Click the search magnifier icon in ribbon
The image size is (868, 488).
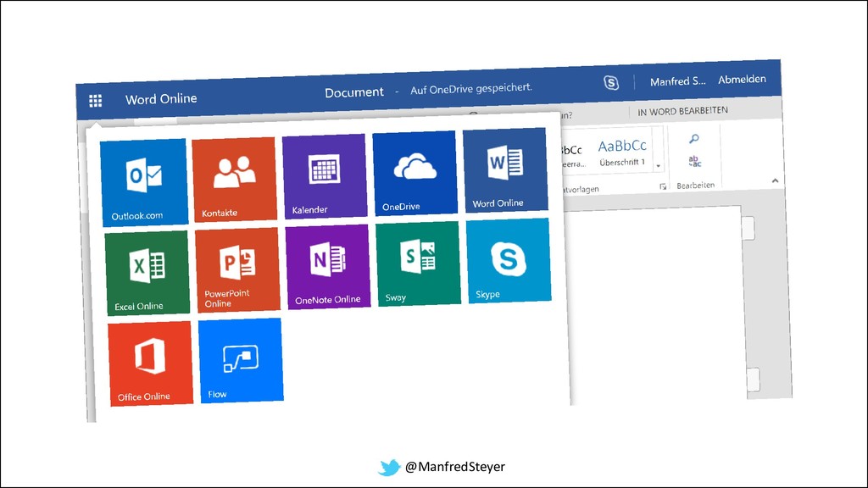[693, 139]
